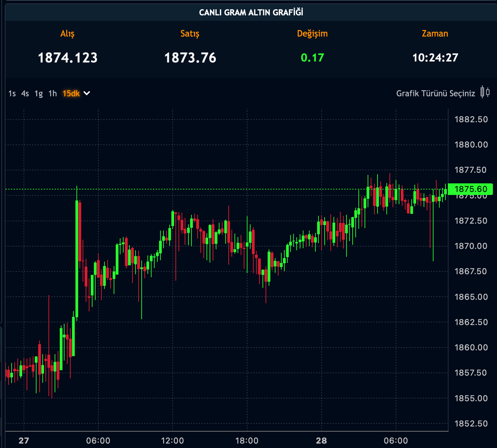
Task: Click the Zaman value 10:24:27
Action: [435, 58]
